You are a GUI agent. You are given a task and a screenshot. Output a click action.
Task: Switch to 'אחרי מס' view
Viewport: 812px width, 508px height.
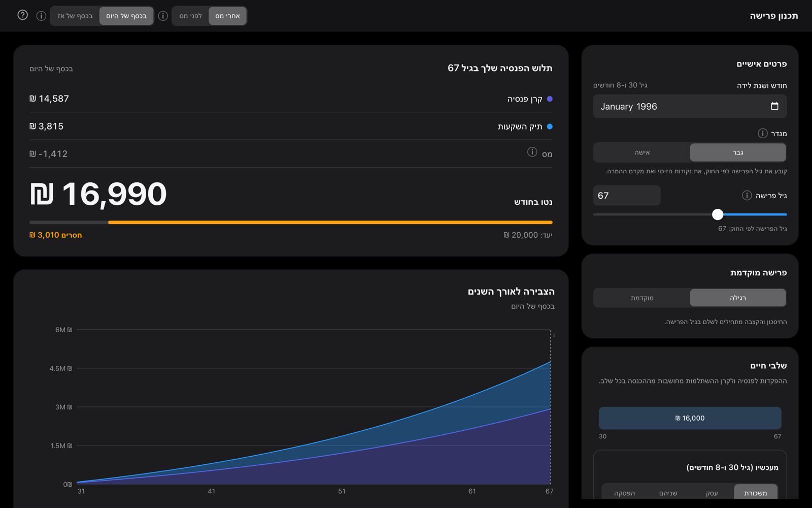coord(227,16)
